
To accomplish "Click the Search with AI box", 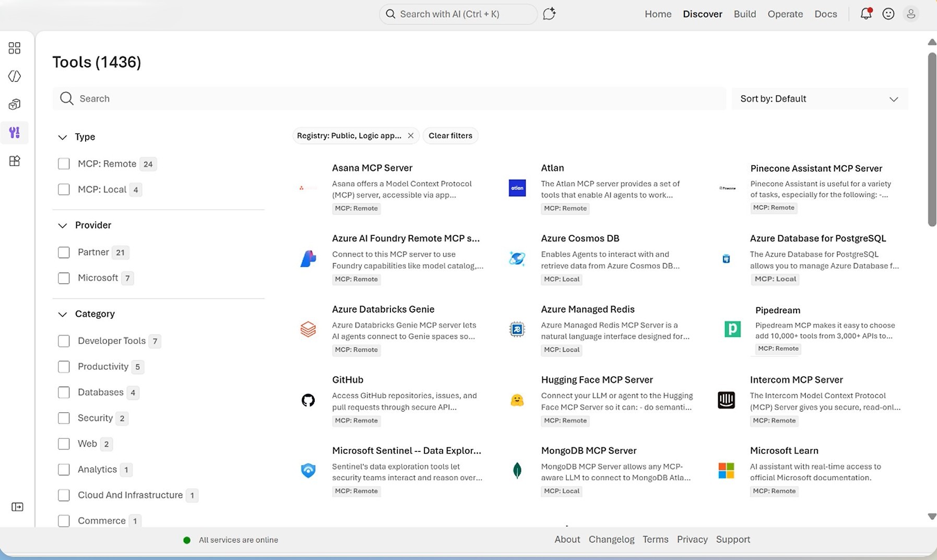I will click(x=458, y=14).
